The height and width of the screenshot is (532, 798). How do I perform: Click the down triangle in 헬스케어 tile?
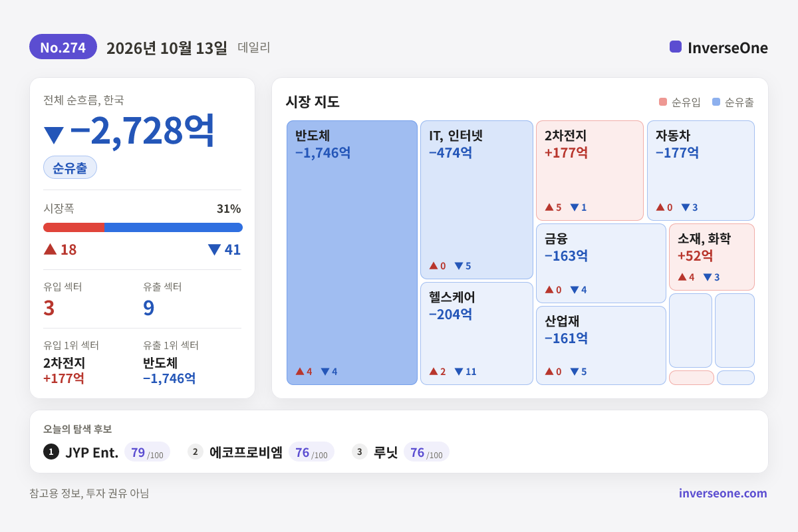click(x=459, y=372)
